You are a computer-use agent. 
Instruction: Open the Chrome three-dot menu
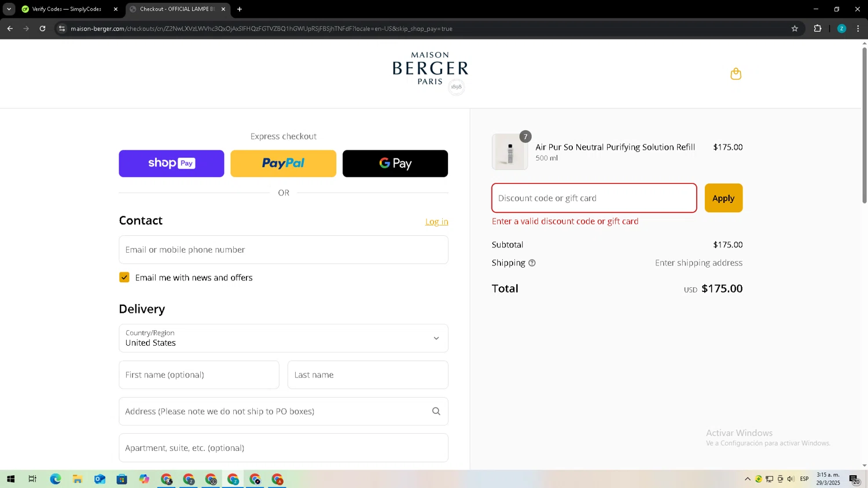(x=858, y=28)
